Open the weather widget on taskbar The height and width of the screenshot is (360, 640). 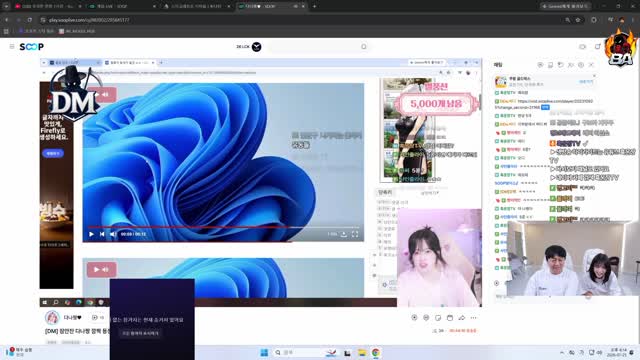coord(19,352)
